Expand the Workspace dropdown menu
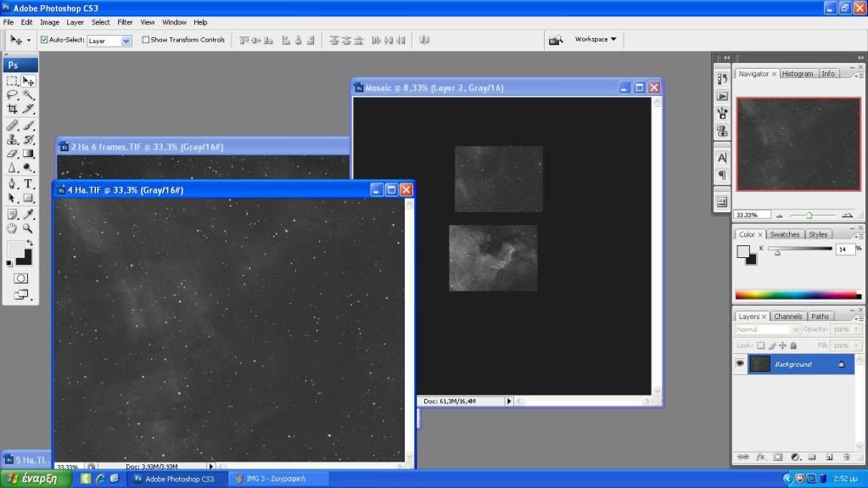This screenshot has height=488, width=868. click(x=596, y=39)
